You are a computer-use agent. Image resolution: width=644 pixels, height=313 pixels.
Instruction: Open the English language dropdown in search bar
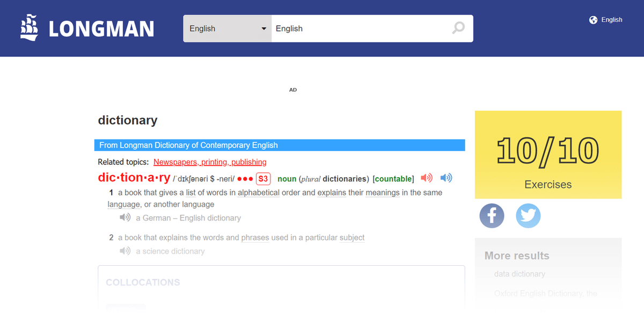pyautogui.click(x=228, y=28)
